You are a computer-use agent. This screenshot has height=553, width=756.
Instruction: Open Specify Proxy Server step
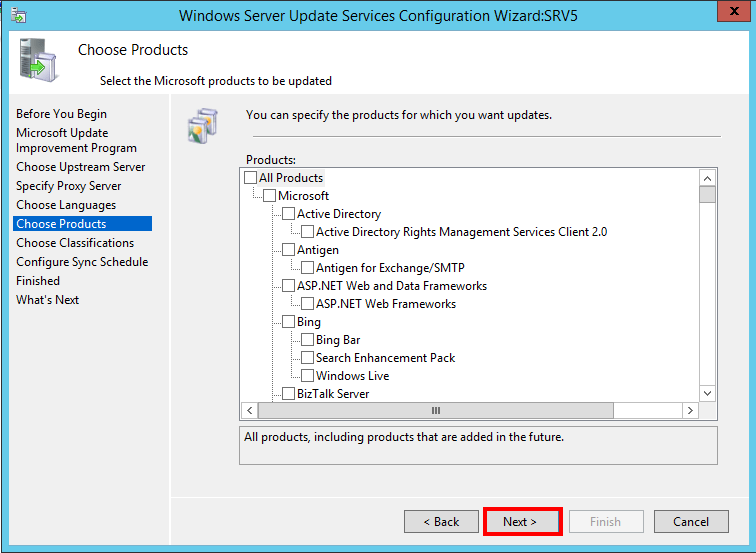coord(68,186)
